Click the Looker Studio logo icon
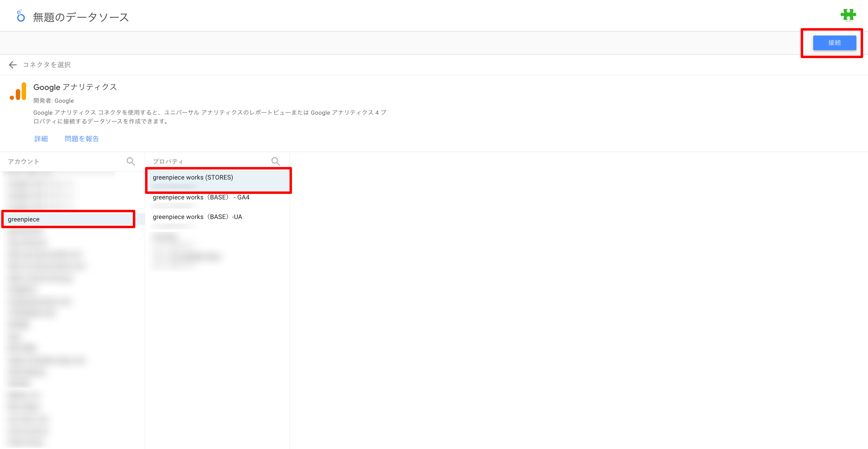The height and width of the screenshot is (449, 868). point(21,16)
